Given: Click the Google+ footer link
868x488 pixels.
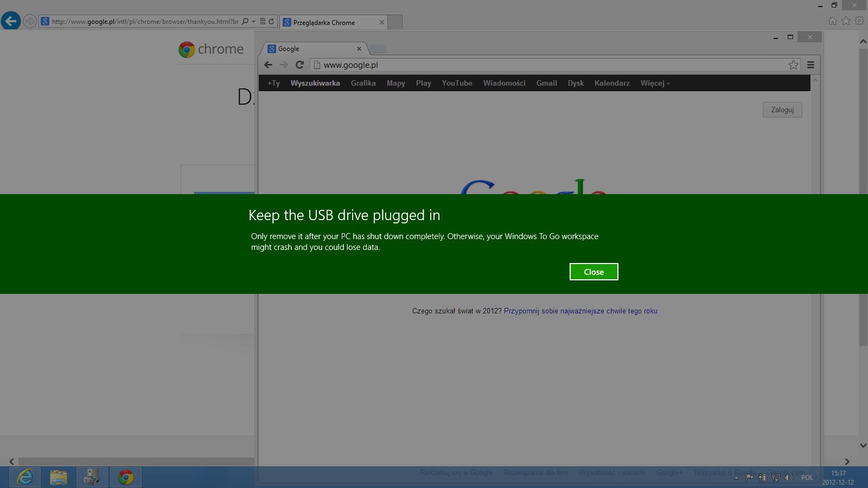Looking at the screenshot, I should point(669,472).
